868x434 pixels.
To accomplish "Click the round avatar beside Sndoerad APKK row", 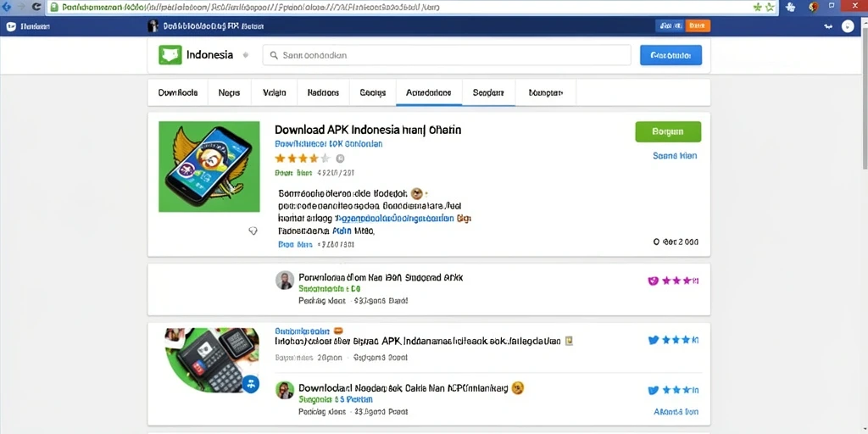I will click(x=285, y=280).
